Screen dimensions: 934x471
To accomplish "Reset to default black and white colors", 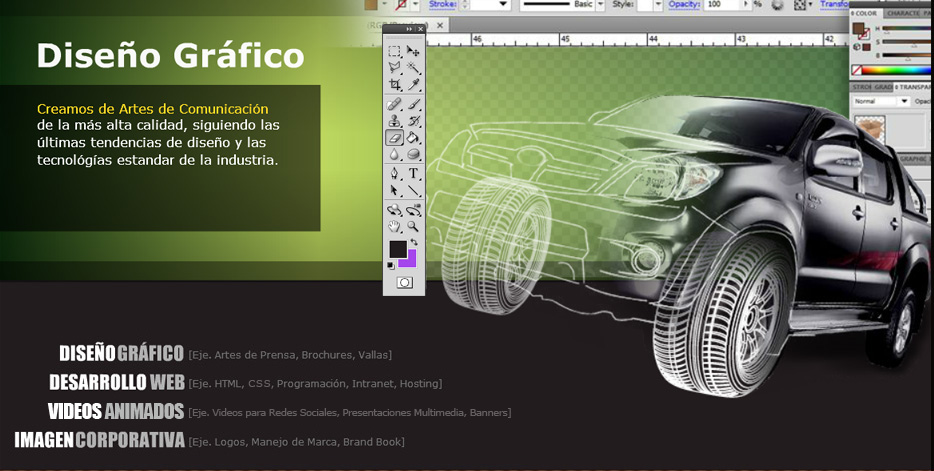I will point(391,265).
